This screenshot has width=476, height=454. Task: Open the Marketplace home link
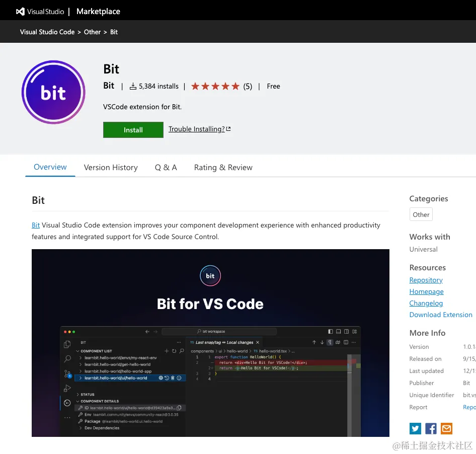point(98,12)
